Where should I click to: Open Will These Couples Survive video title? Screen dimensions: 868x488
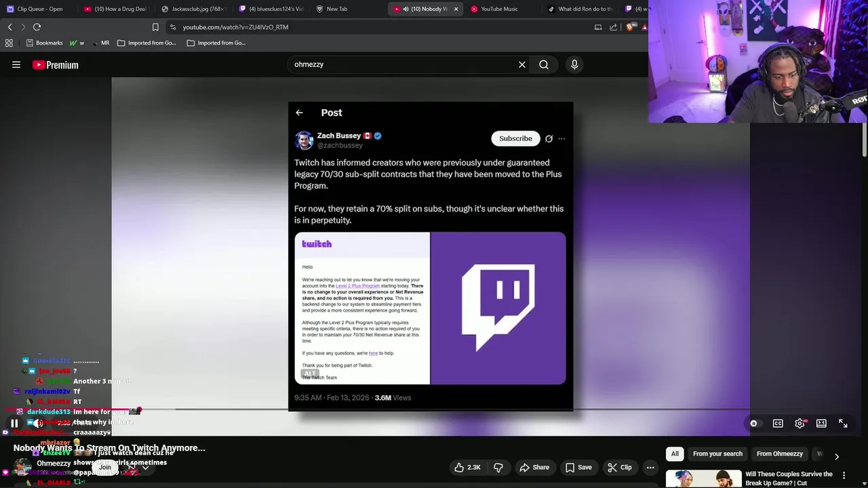[789, 479]
